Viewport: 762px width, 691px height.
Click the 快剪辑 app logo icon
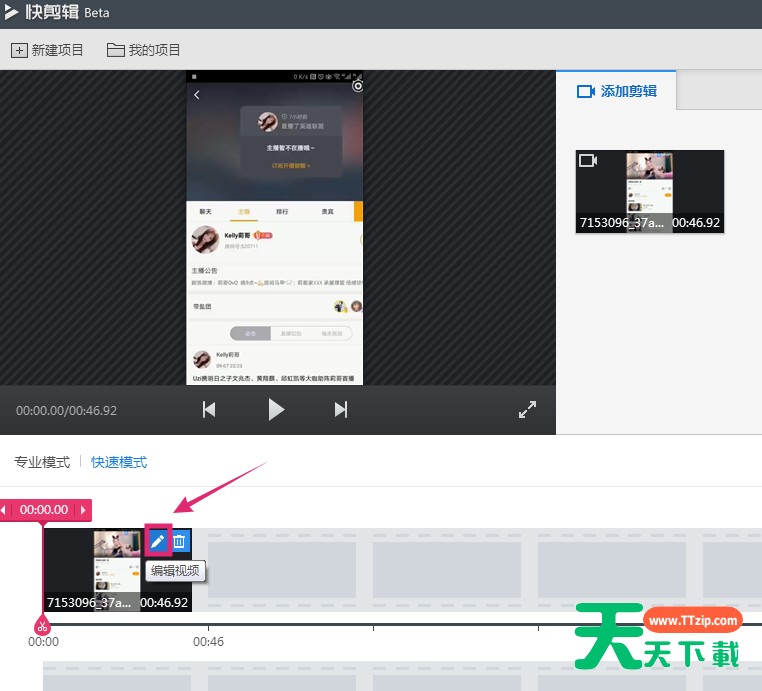pos(11,12)
